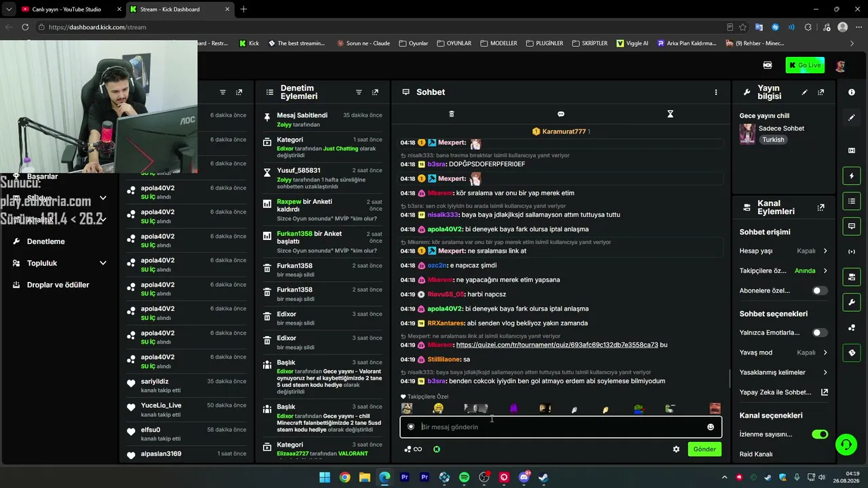Image resolution: width=868 pixels, height=488 pixels.
Task: Toggle the Yalnızca Emotlarla switch
Action: [820, 333]
